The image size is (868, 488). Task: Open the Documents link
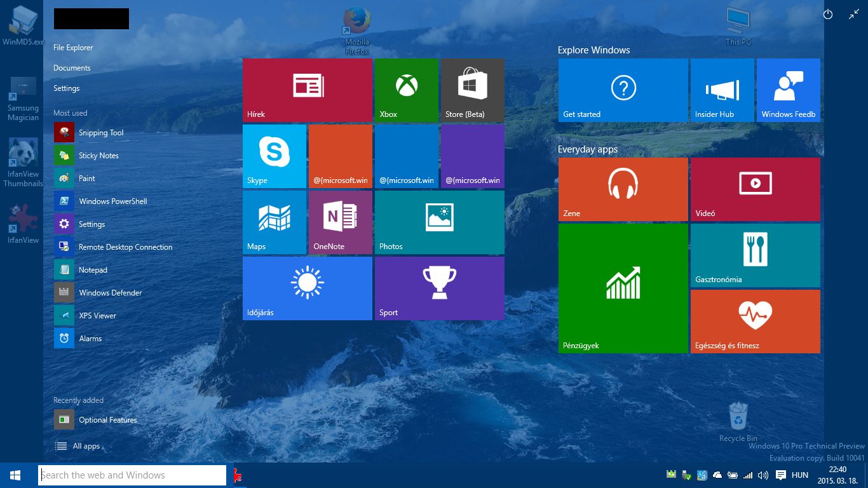(72, 68)
